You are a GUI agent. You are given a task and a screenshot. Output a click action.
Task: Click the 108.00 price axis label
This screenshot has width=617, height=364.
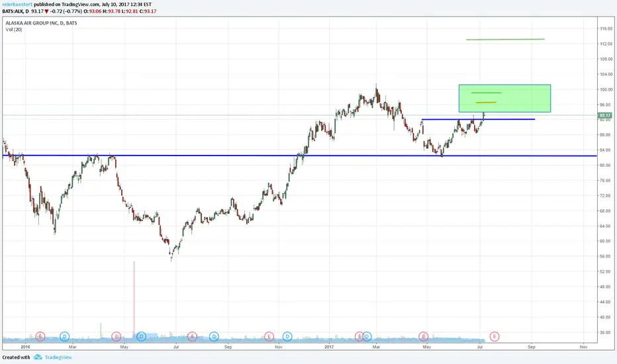606,59
